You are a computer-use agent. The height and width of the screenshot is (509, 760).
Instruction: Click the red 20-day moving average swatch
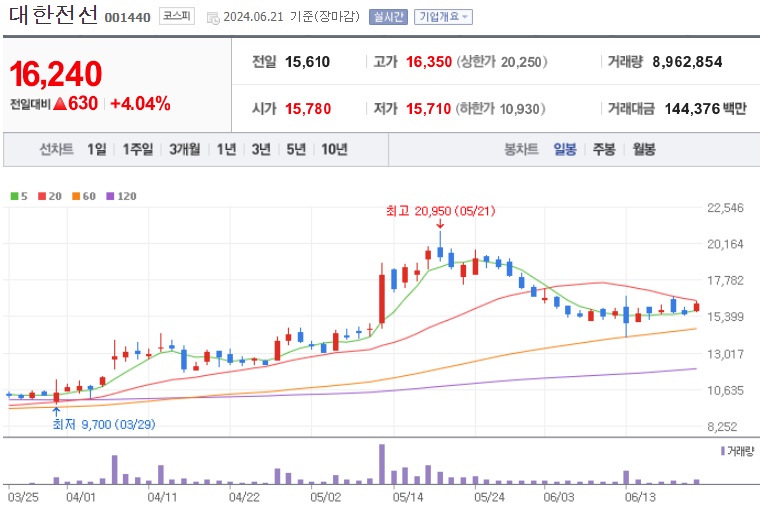(42, 196)
